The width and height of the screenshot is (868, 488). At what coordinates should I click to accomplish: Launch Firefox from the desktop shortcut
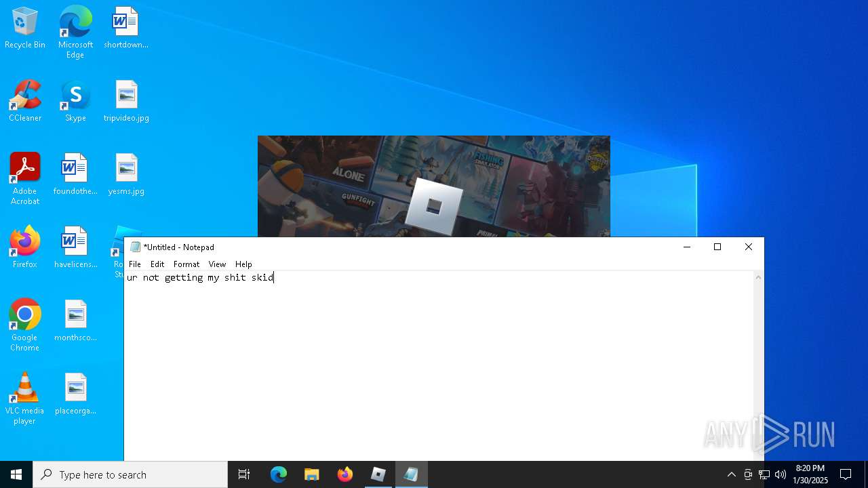coord(25,248)
